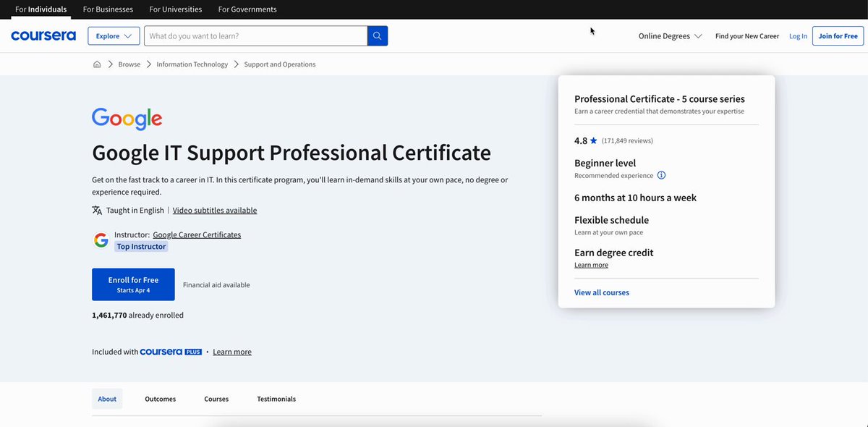
Task: Click the Coursera Plus logo
Action: tap(171, 352)
